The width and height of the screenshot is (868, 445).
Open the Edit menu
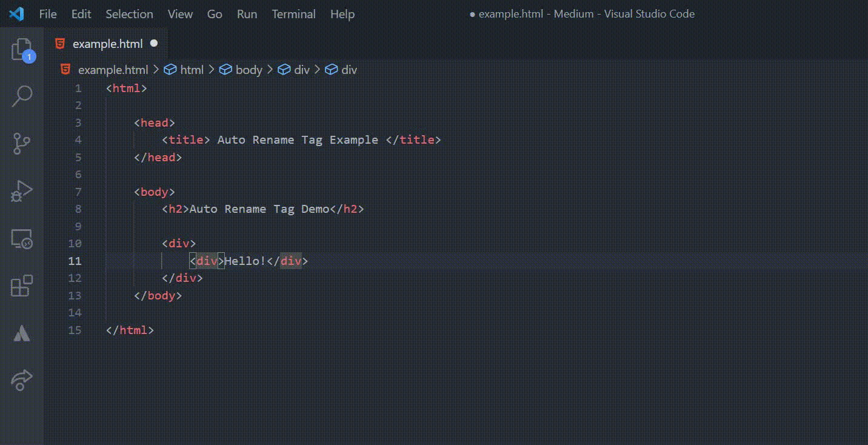coord(81,14)
